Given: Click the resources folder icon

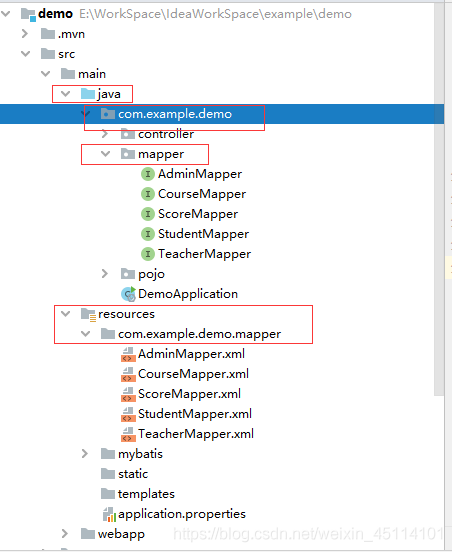Looking at the screenshot, I should click(88, 314).
